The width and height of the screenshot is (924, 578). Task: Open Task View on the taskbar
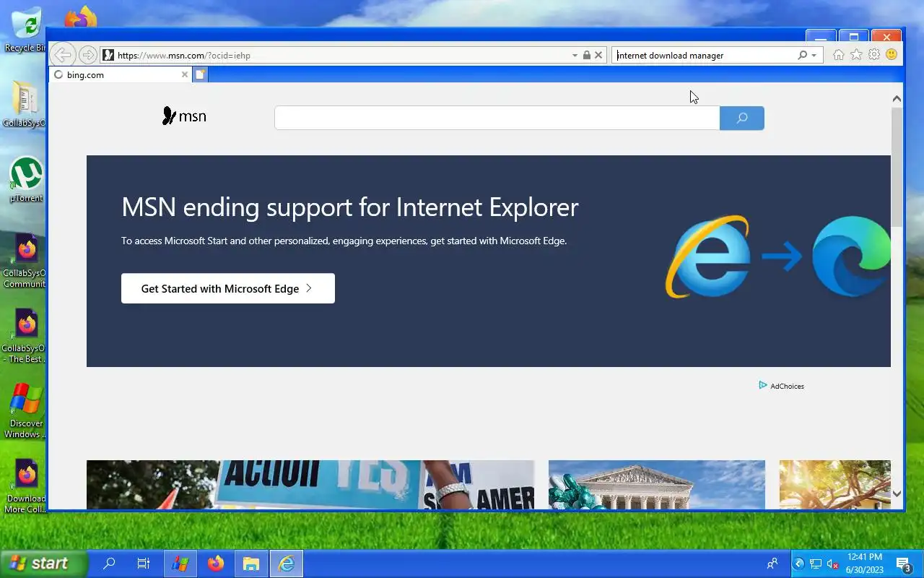pyautogui.click(x=144, y=564)
